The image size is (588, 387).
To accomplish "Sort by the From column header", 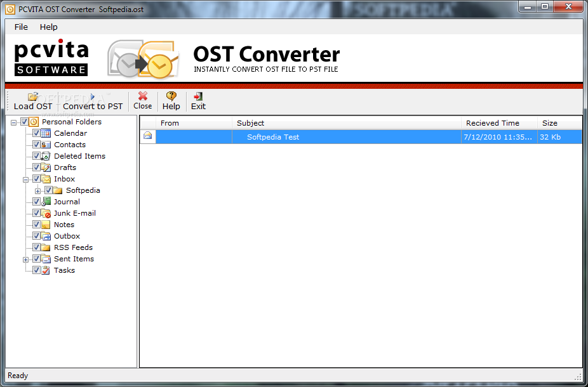I will pyautogui.click(x=194, y=123).
